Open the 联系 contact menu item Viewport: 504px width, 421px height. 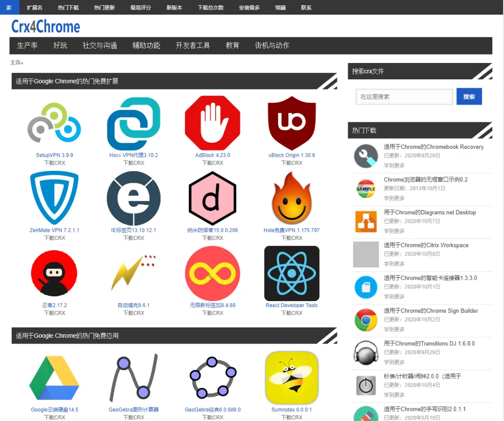pos(306,7)
